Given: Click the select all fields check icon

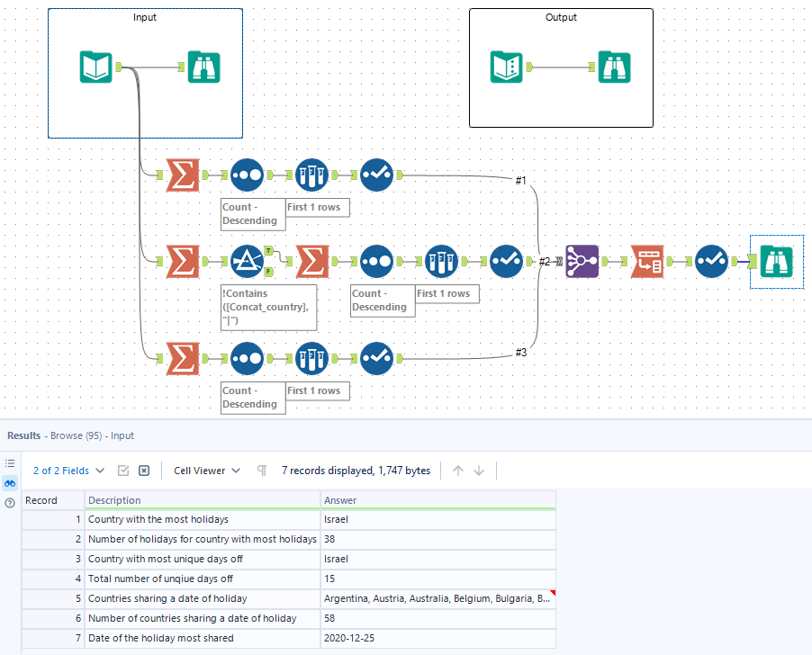Looking at the screenshot, I should click(123, 471).
